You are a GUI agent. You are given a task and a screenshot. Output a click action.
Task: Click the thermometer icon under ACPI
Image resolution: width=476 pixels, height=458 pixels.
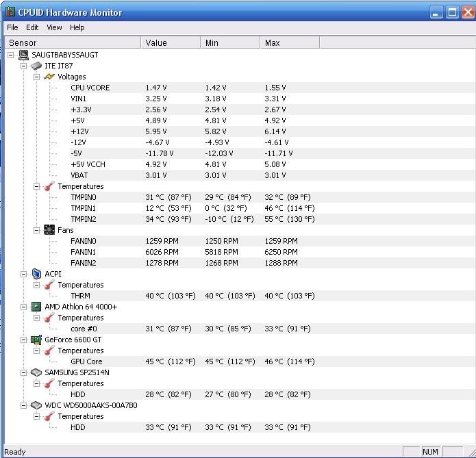point(49,285)
